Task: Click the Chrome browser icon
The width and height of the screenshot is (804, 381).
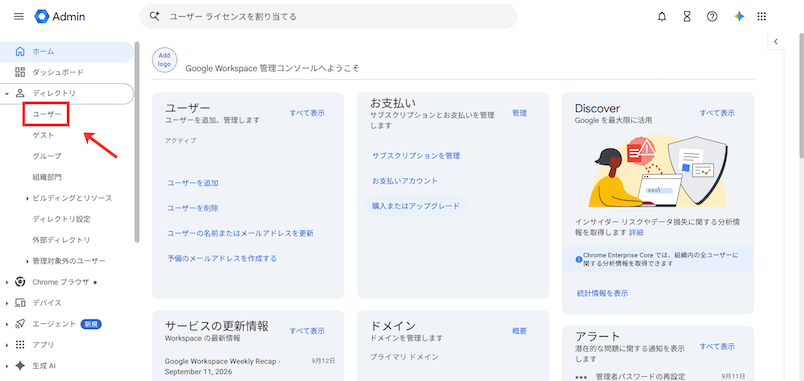Action: tap(20, 282)
